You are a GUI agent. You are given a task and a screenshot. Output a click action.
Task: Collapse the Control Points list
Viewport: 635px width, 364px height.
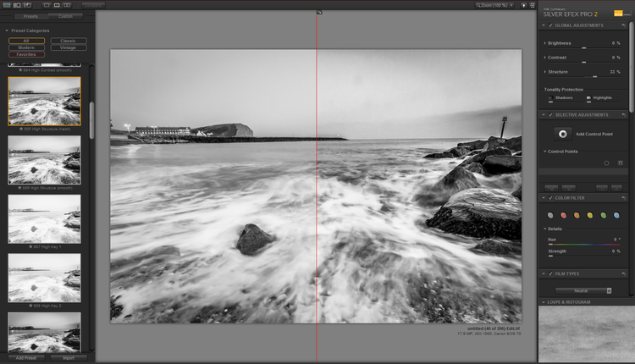click(x=544, y=152)
